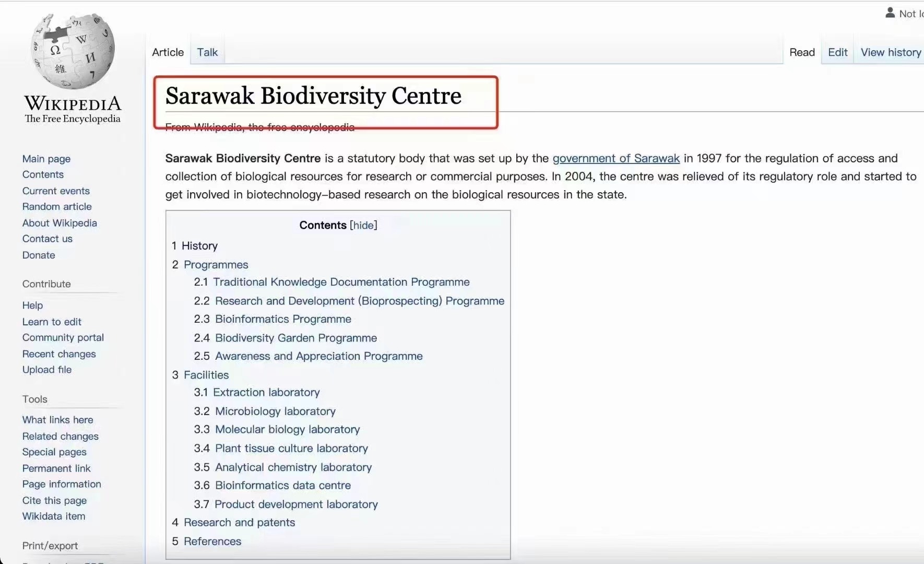Click the Print/export sidebar heading
The width and height of the screenshot is (924, 564).
50,546
